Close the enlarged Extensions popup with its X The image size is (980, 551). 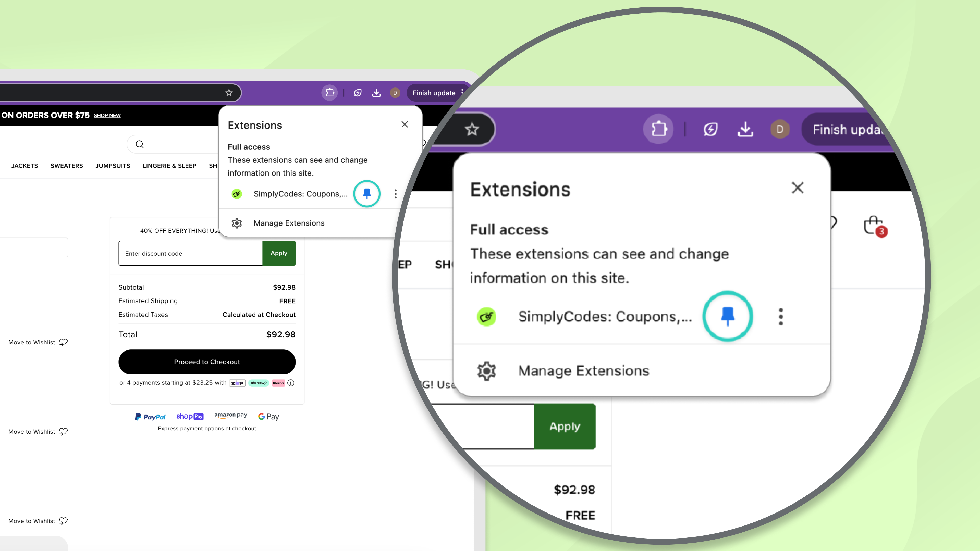click(x=798, y=187)
